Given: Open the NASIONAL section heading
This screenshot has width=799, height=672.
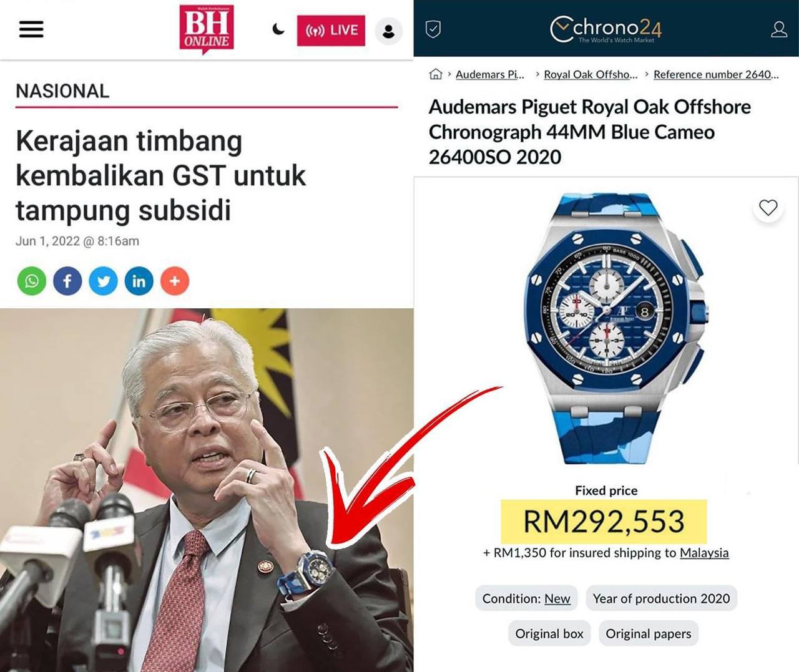Looking at the screenshot, I should [62, 91].
